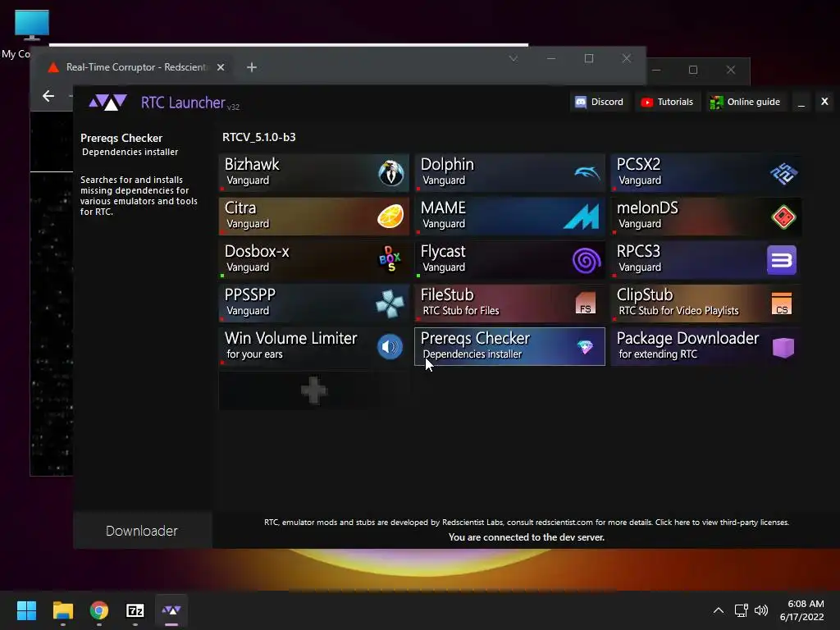The image size is (840, 630).
Task: Go back in the browser window
Action: tap(48, 96)
